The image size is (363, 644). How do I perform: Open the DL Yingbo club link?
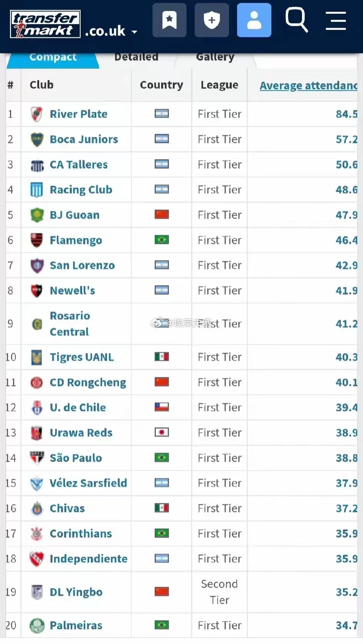pyautogui.click(x=76, y=592)
